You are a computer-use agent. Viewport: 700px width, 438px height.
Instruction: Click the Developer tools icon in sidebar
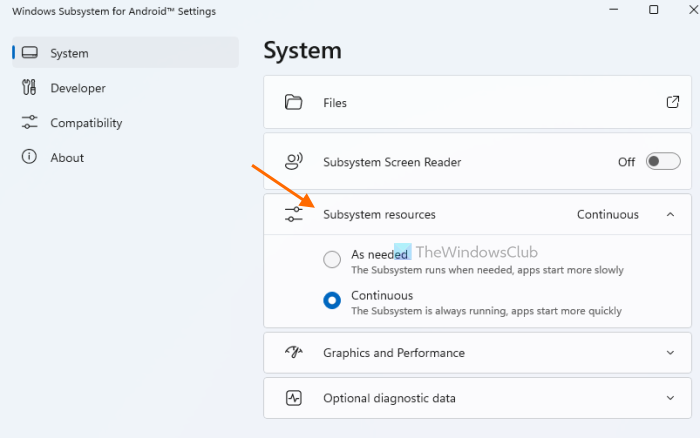click(x=30, y=88)
